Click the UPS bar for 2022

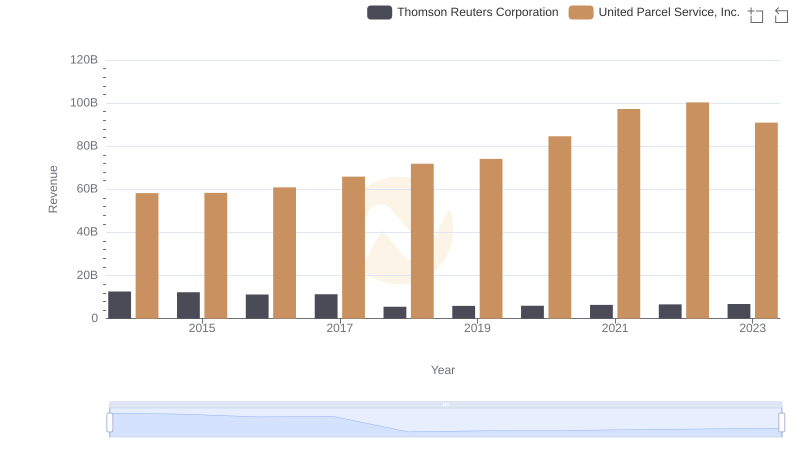point(697,210)
